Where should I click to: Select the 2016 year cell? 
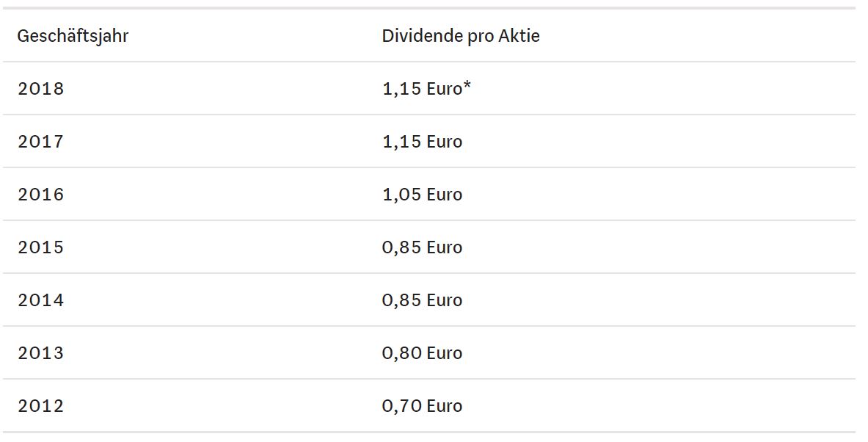pos(41,195)
